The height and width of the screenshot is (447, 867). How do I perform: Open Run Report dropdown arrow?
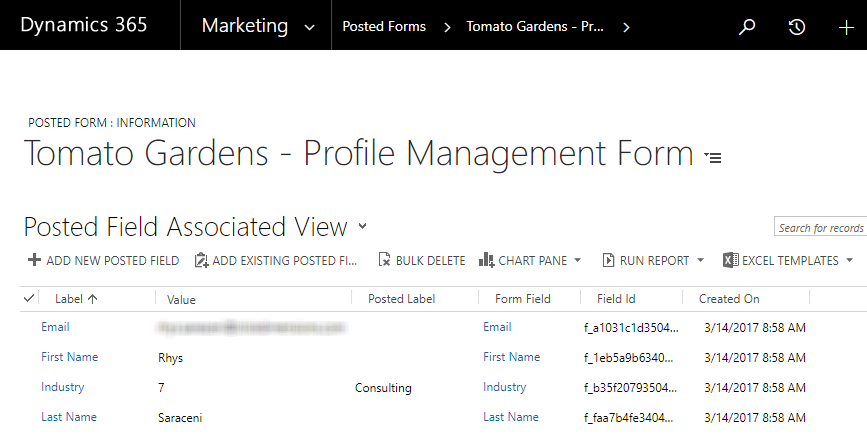tap(701, 259)
